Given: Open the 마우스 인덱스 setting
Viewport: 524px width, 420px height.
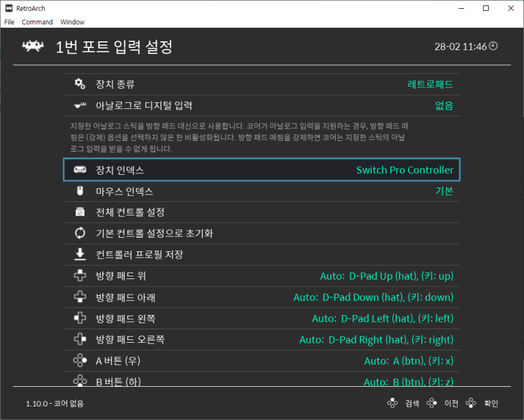Looking at the screenshot, I should [x=262, y=191].
